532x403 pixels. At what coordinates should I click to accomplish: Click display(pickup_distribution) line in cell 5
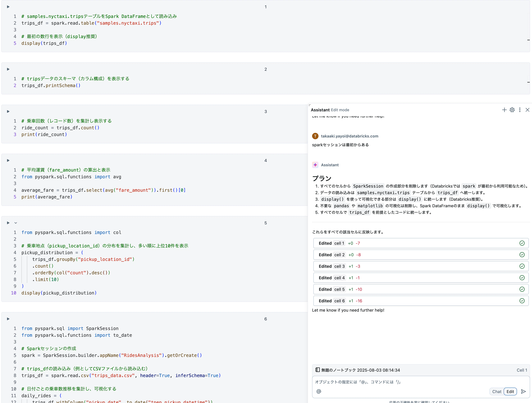(x=59, y=293)
